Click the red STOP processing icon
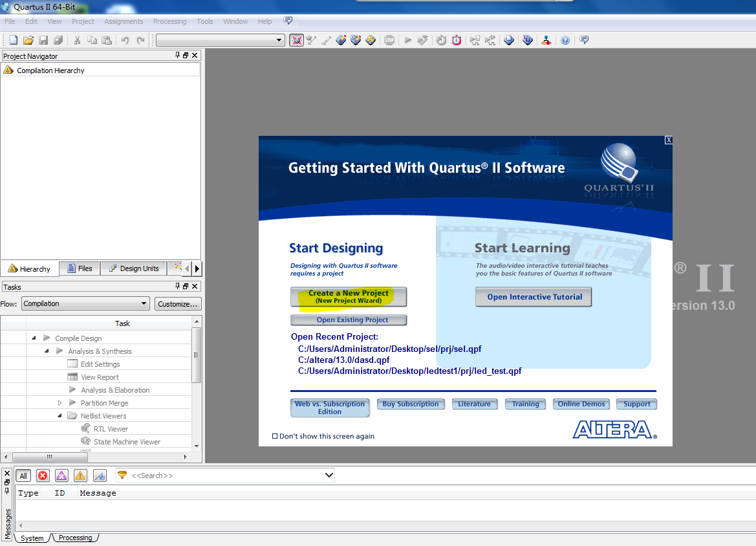Screen dimensions: 756x546 point(389,40)
